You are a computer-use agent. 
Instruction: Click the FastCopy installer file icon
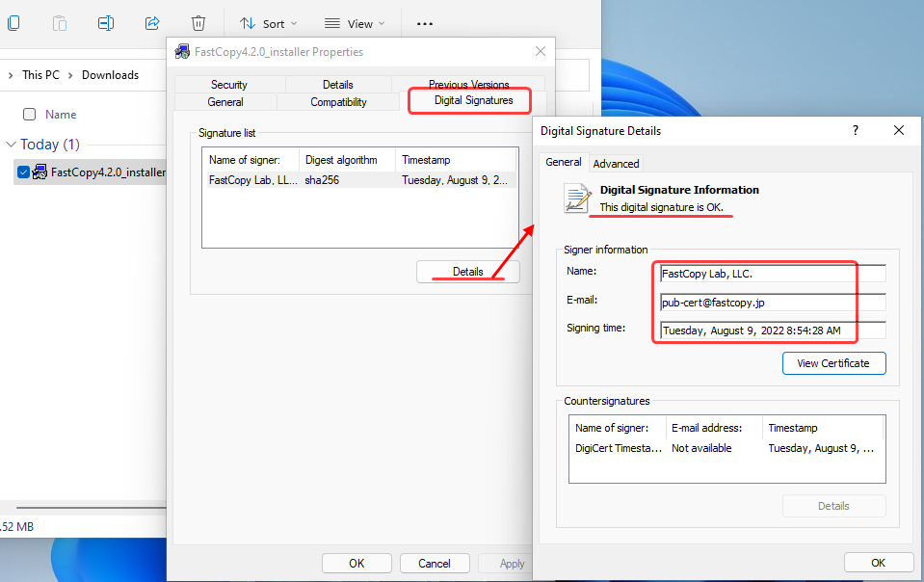(x=39, y=171)
